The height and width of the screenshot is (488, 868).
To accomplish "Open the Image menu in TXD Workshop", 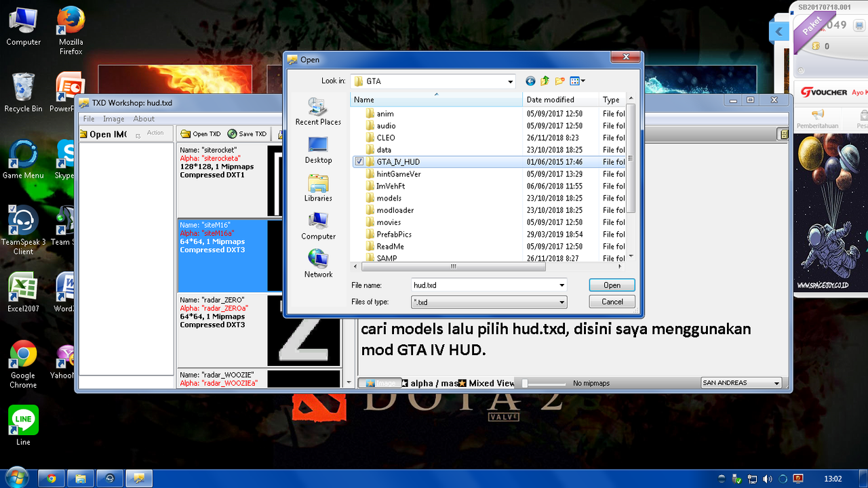I will click(114, 119).
